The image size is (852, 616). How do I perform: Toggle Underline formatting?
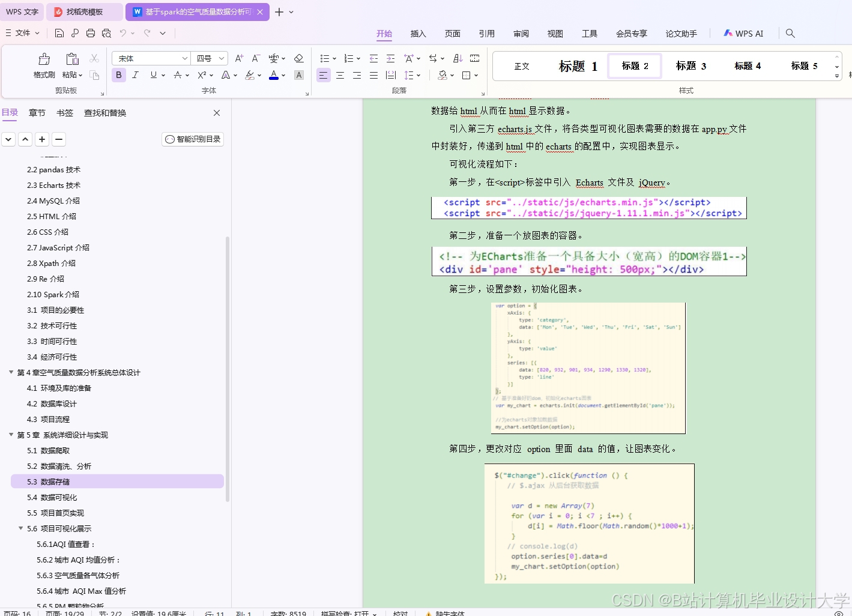click(154, 75)
